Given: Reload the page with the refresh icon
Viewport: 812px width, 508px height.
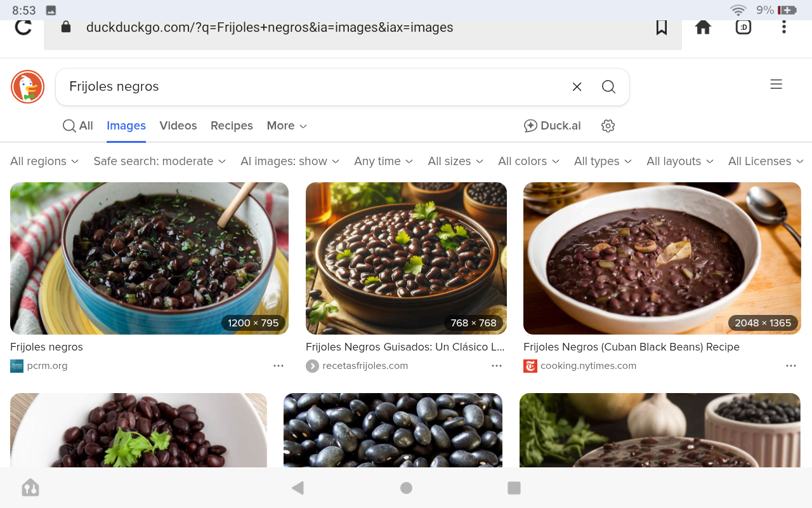Looking at the screenshot, I should click(23, 27).
